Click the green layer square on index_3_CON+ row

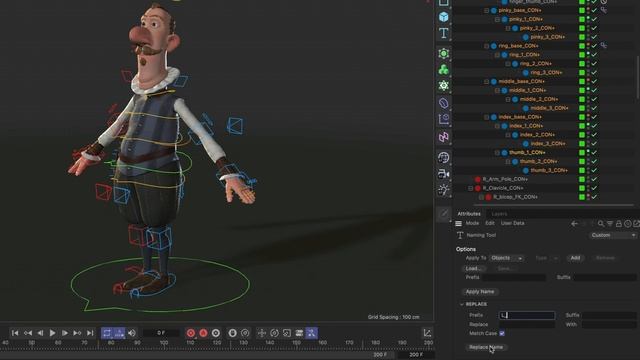(x=582, y=144)
